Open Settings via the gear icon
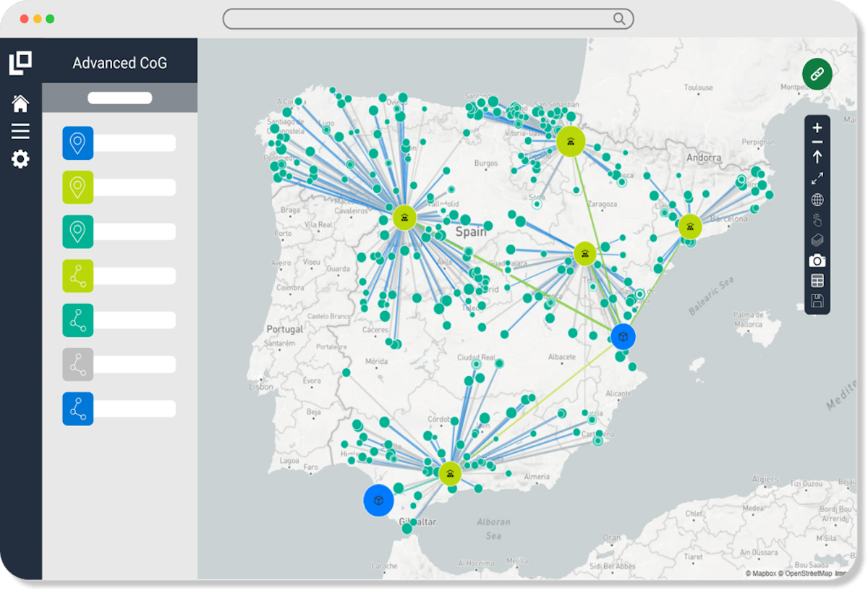 click(x=20, y=159)
